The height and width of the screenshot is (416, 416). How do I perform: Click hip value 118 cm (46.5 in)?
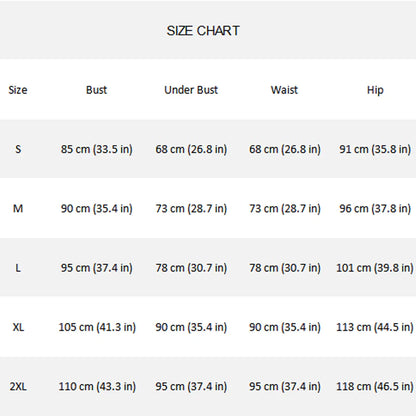point(375,387)
